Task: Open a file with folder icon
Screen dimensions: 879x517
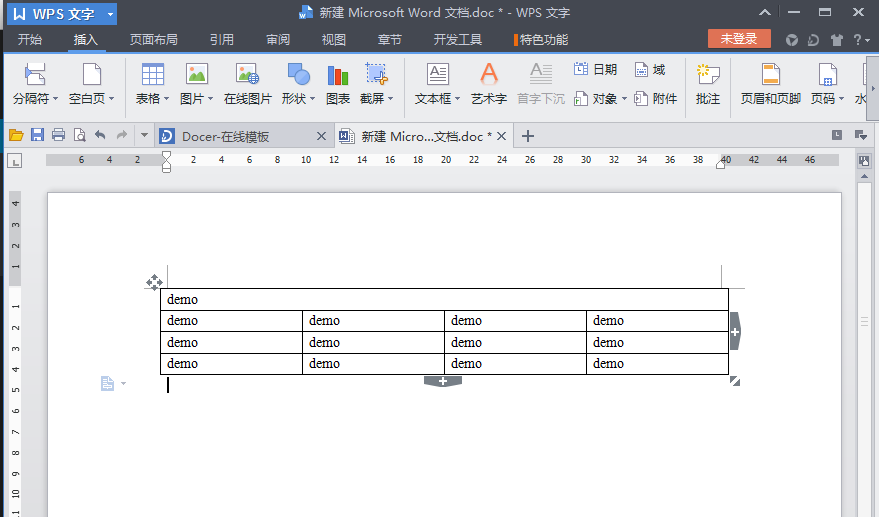Action: [16, 135]
